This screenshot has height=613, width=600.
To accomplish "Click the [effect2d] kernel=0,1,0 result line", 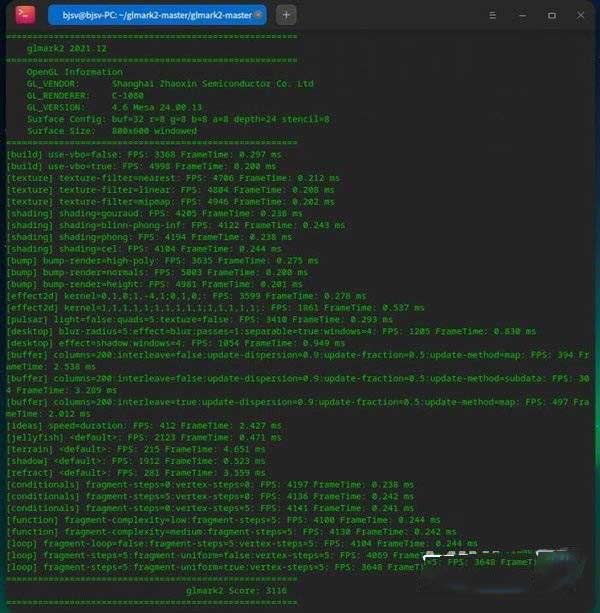I will [187, 296].
